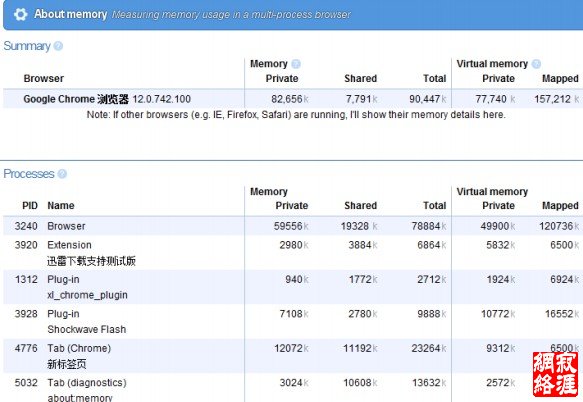Click the xl_chrome_plugin shared value 1772k
This screenshot has height=402, width=583.
tap(363, 279)
